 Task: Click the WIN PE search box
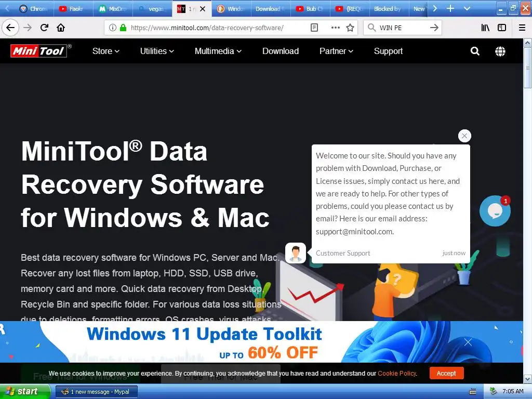point(402,28)
